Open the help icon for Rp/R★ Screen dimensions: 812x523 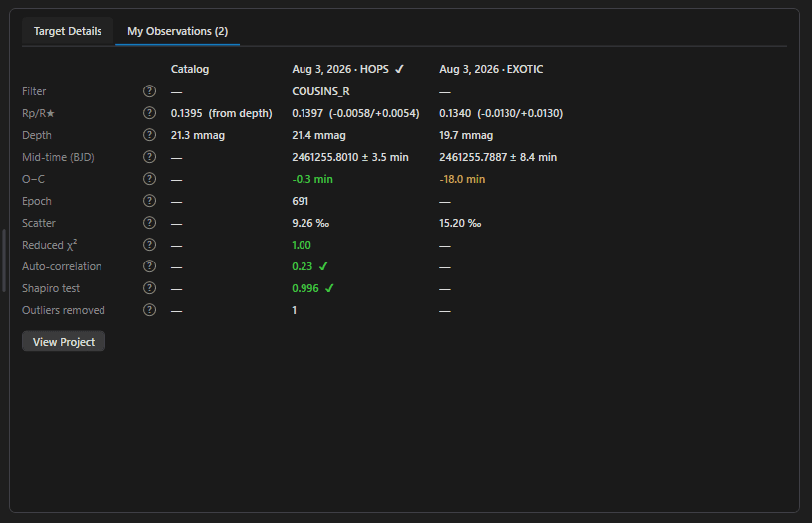click(149, 113)
